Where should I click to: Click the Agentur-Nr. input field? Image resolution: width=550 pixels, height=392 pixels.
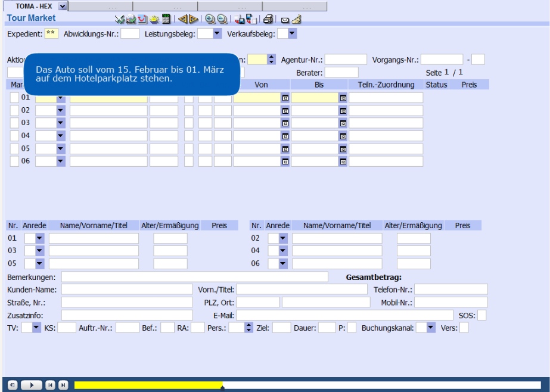coord(346,59)
